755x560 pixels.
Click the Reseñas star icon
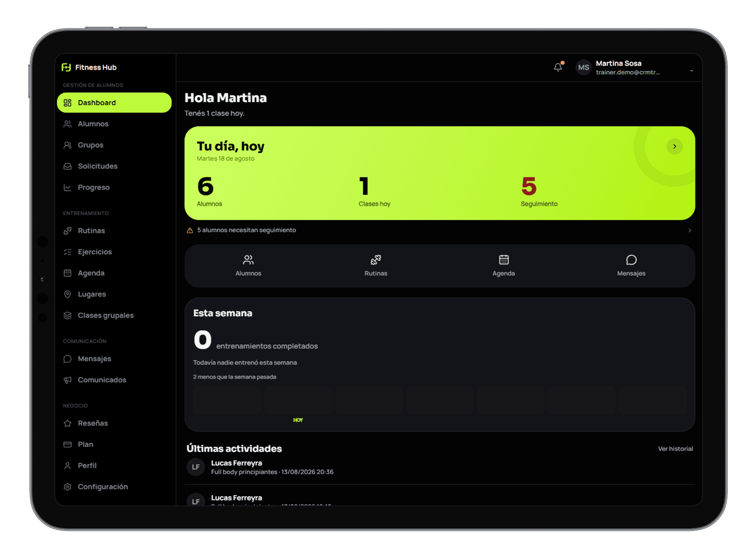68,423
